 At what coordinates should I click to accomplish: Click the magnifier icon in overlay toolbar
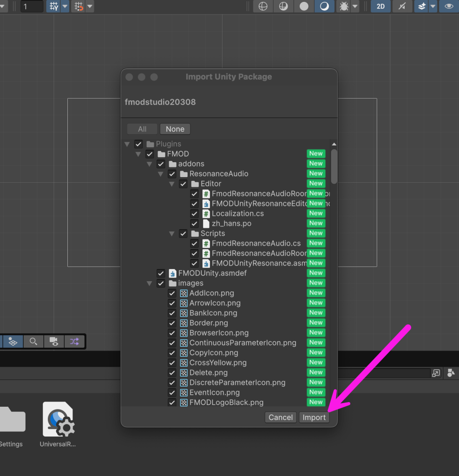click(33, 342)
